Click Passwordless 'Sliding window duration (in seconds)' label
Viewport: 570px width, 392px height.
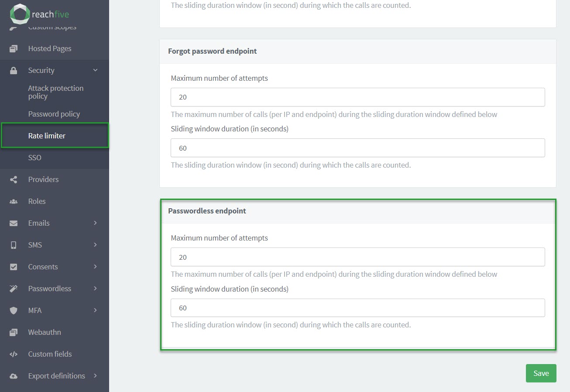pyautogui.click(x=230, y=289)
